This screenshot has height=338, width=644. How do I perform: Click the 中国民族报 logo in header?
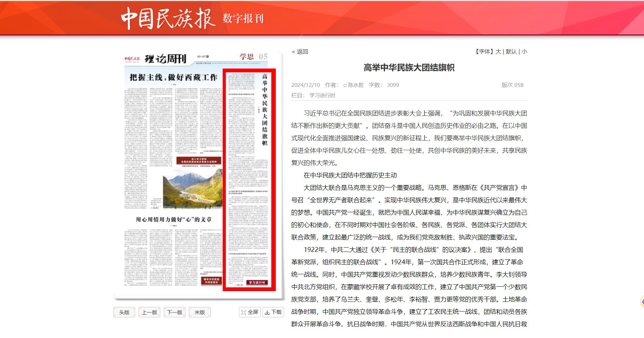pyautogui.click(x=168, y=18)
